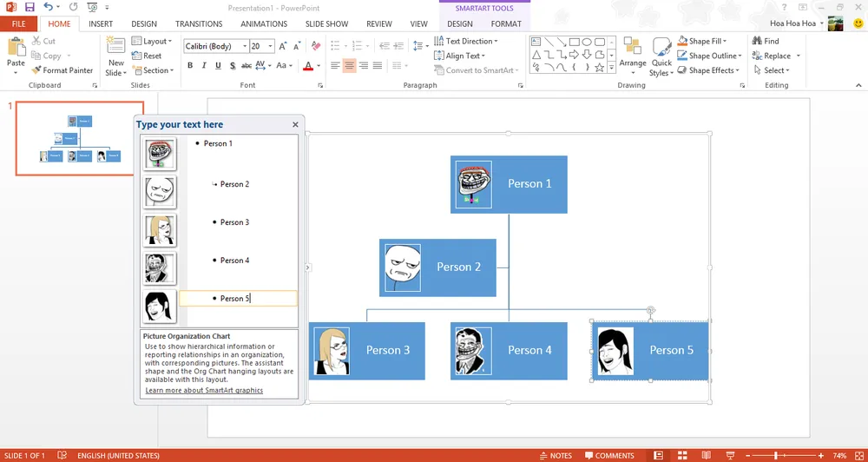This screenshot has height=462, width=868.
Task: Start Slide Show from status bar icon
Action: click(x=729, y=455)
